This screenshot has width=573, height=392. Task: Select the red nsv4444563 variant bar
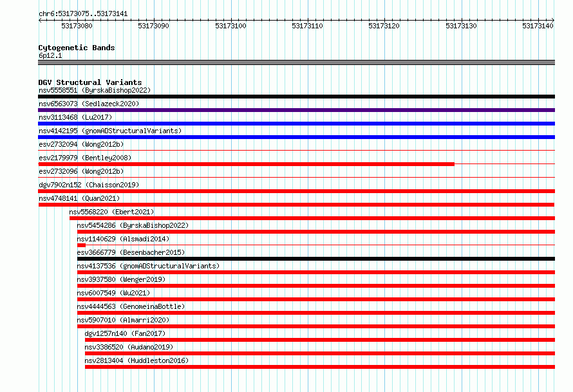(316, 313)
